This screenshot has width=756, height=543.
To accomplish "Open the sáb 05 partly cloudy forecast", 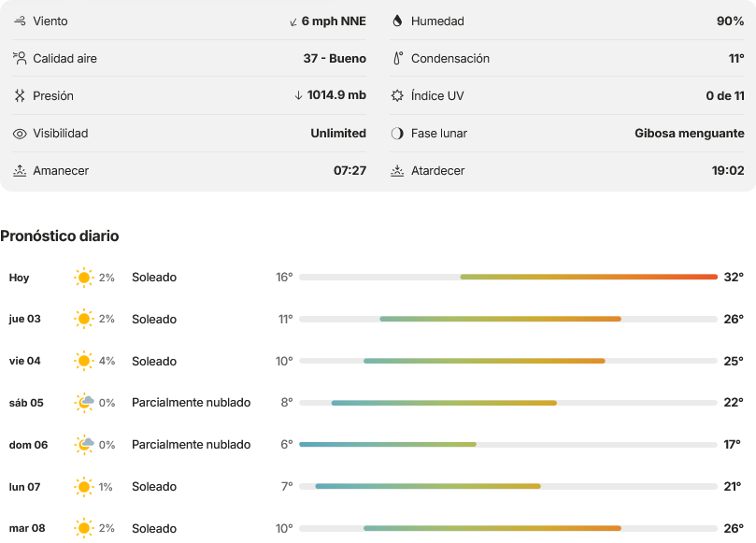I will [x=376, y=403].
